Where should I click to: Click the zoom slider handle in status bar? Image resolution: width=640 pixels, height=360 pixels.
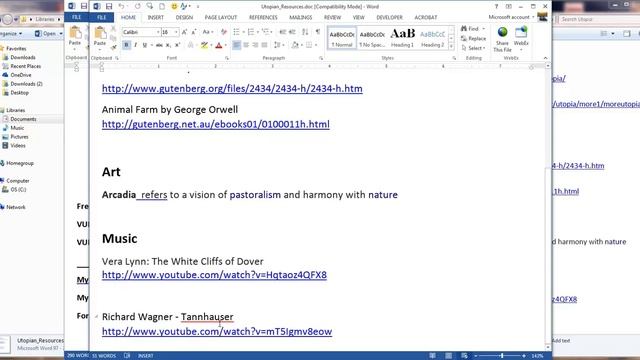point(502,356)
